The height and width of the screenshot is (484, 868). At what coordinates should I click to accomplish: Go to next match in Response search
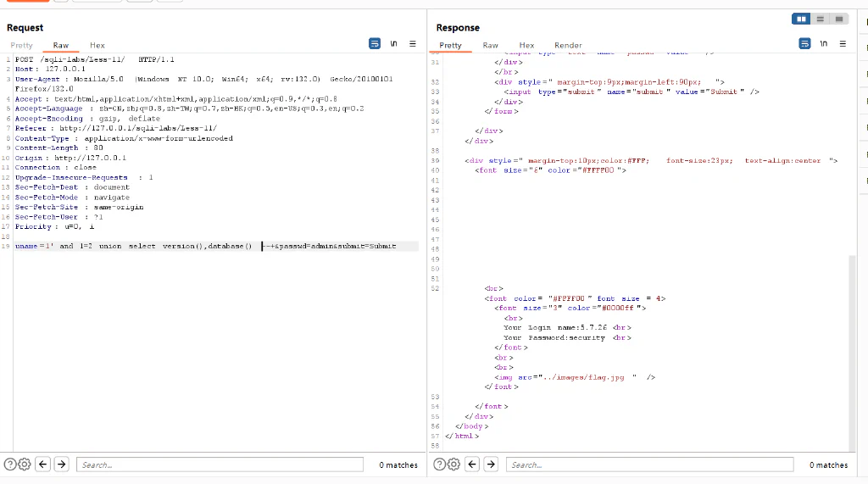[491, 465]
